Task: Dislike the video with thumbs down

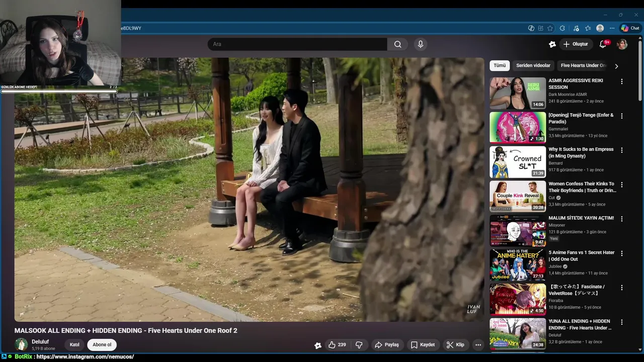Action: [x=359, y=345]
